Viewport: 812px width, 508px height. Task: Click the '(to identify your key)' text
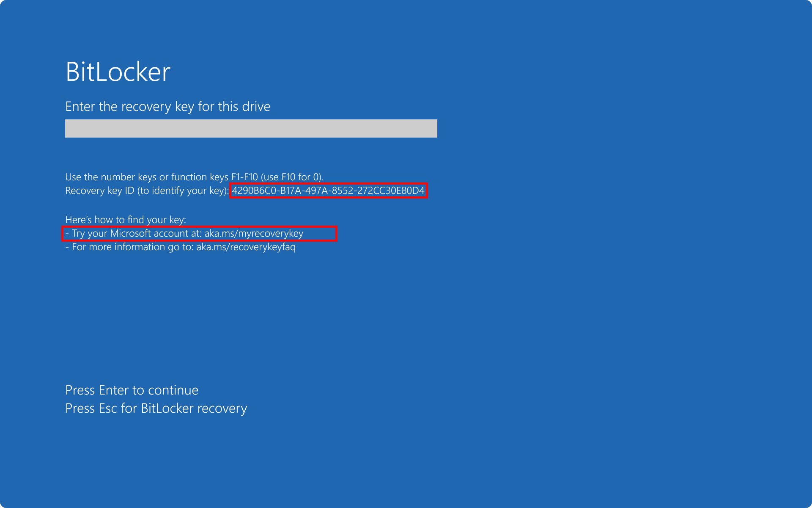point(183,191)
